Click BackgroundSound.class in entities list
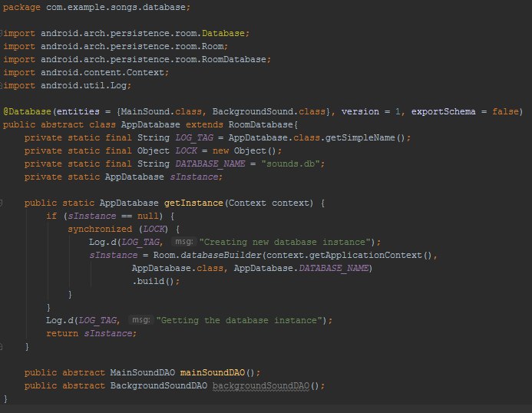This screenshot has width=532, height=413. coord(269,111)
